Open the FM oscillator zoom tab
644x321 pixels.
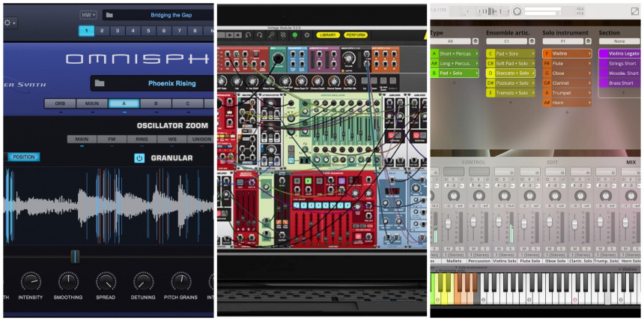pos(112,139)
